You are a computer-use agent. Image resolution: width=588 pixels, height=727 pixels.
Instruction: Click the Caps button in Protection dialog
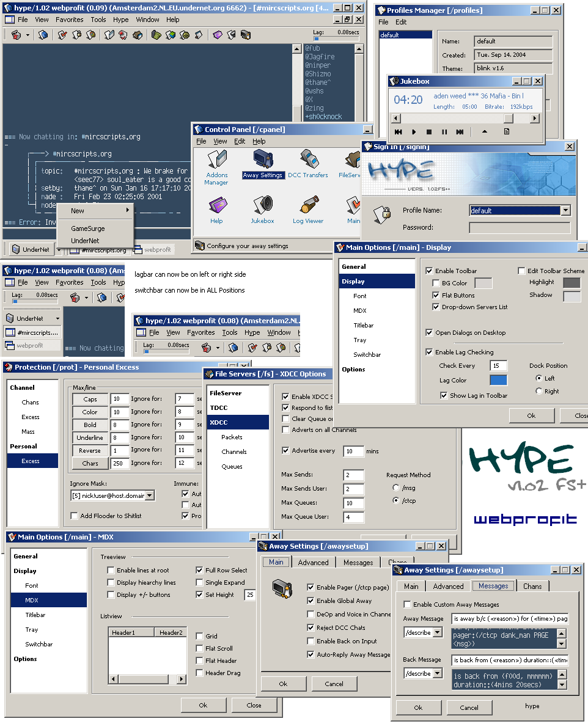pyautogui.click(x=90, y=399)
